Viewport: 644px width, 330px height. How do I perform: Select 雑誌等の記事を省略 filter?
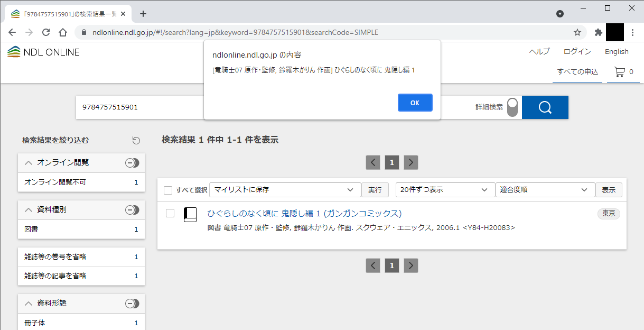click(x=81, y=276)
